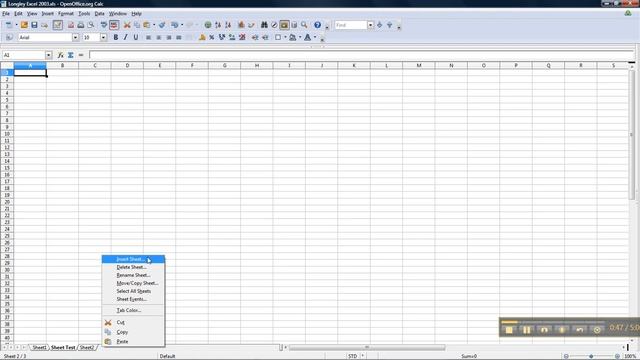Toggle Align Left
Screen dimensions: 640x360
pyautogui.click(x=149, y=38)
